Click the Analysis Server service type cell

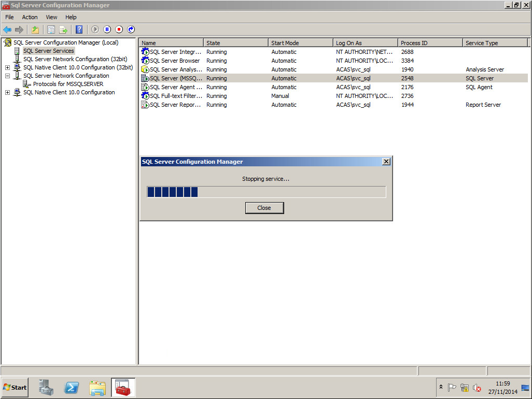click(x=485, y=69)
